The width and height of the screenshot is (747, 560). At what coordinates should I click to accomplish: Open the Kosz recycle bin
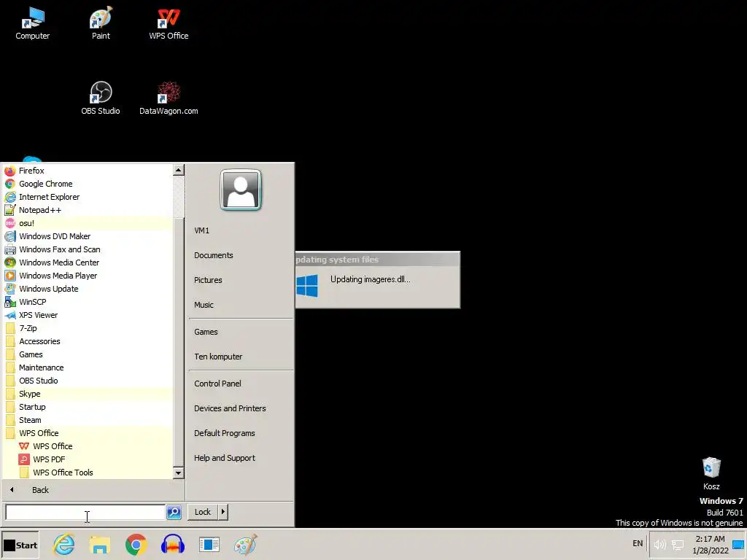(711, 472)
